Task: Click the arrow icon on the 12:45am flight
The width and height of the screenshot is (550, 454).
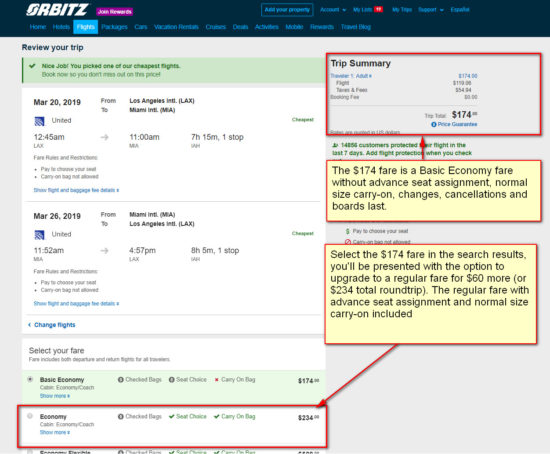Action: click(105, 137)
